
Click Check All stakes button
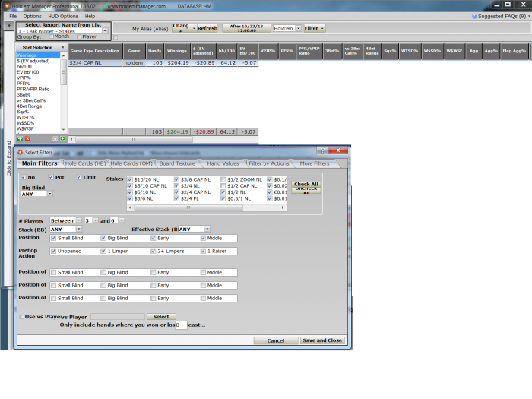click(x=306, y=184)
